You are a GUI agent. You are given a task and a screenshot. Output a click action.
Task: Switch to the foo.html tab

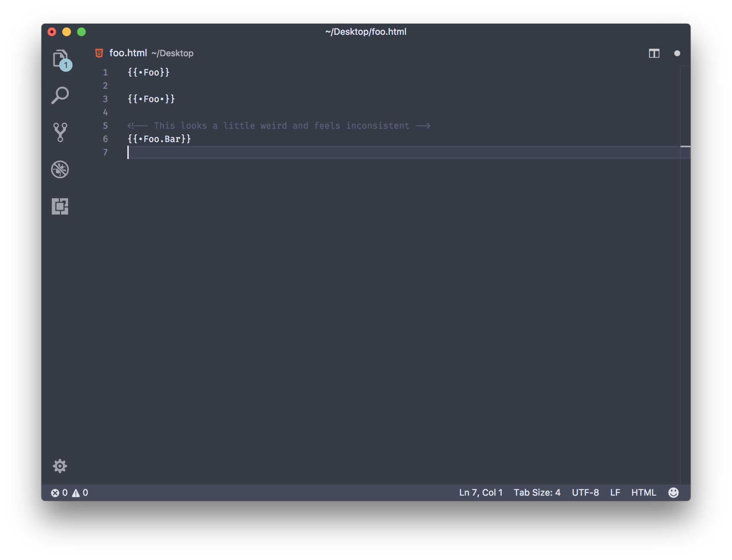(128, 53)
